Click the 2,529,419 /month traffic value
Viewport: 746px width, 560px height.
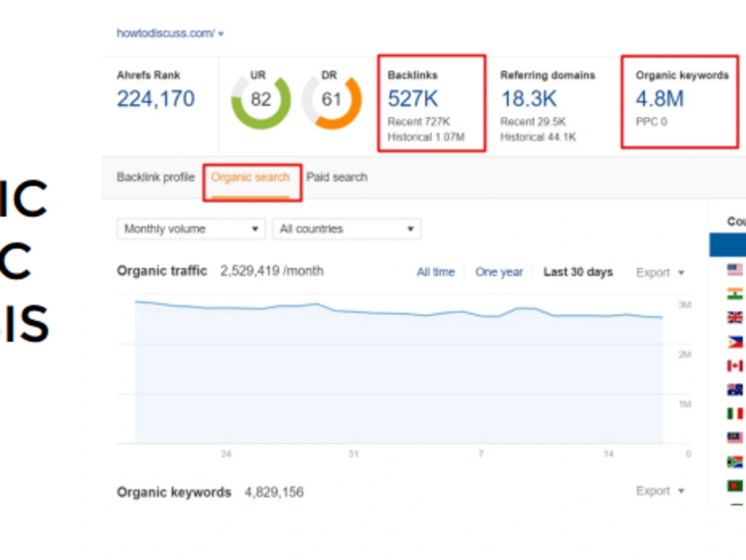(x=272, y=271)
